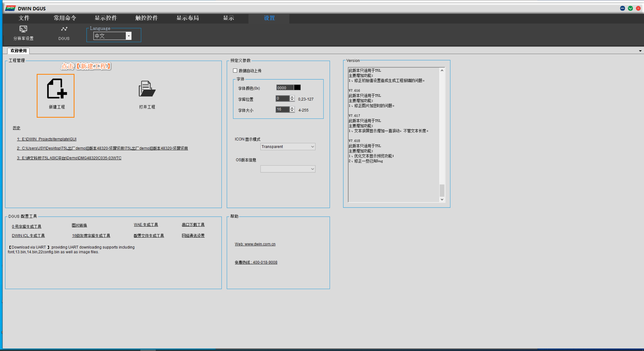Click the 字库位置 value field
644x351 pixels.
[283, 98]
